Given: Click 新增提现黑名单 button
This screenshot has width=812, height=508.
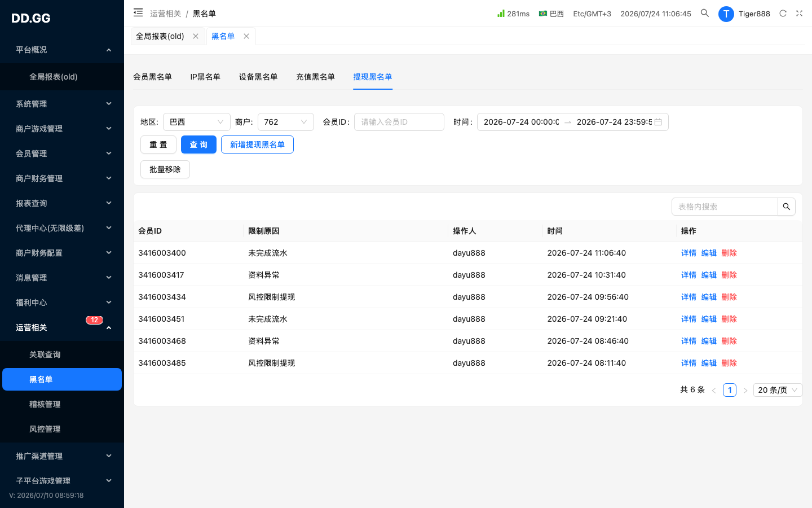Looking at the screenshot, I should point(257,144).
